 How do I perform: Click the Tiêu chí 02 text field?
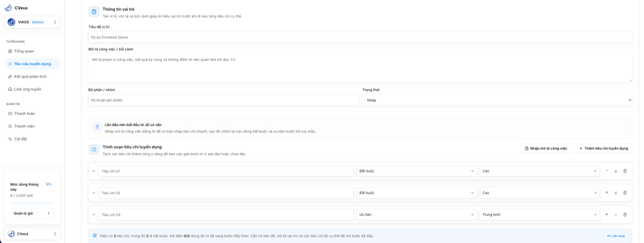point(226,192)
